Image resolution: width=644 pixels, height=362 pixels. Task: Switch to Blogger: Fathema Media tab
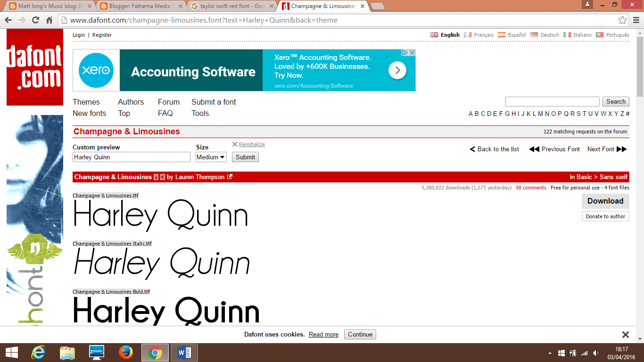point(141,6)
